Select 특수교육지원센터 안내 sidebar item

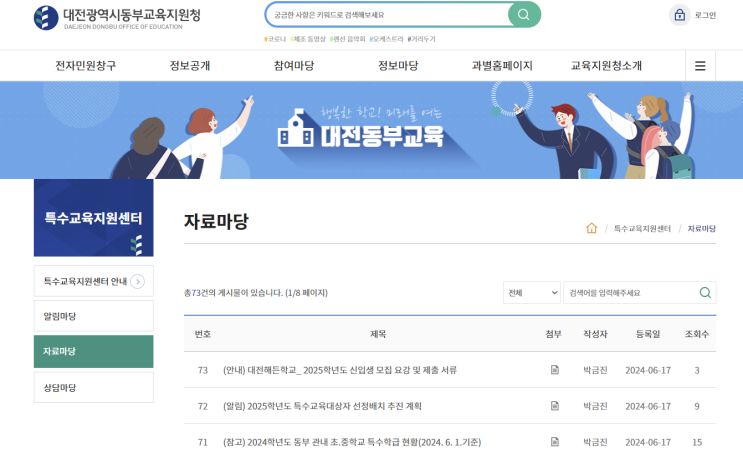93,281
